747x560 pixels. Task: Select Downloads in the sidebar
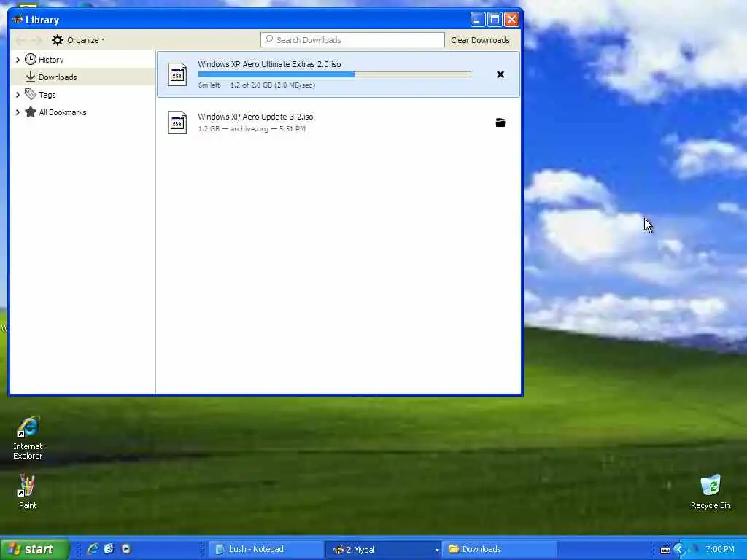coord(58,77)
